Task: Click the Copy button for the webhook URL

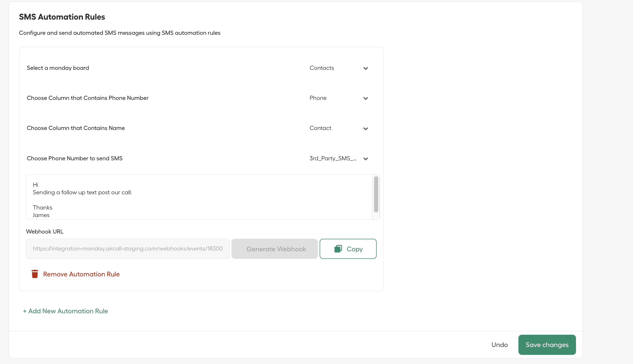Action: pos(348,249)
